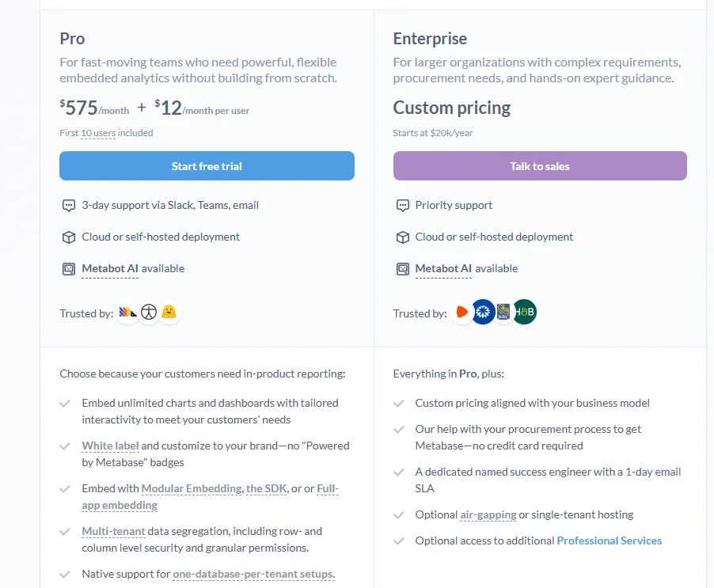Click the RBC shield logo
The height and width of the screenshot is (588, 714).
(504, 313)
